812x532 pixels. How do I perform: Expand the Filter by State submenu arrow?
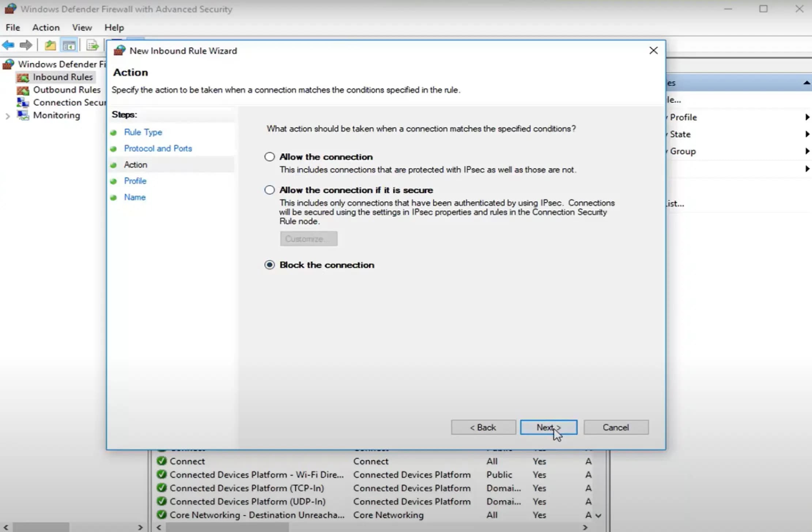[x=807, y=134]
